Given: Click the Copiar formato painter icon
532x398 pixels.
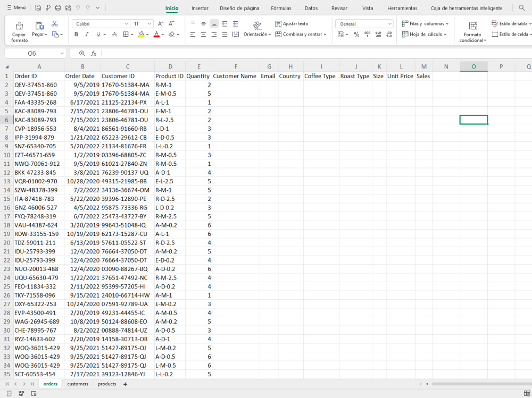Looking at the screenshot, I should [19, 26].
